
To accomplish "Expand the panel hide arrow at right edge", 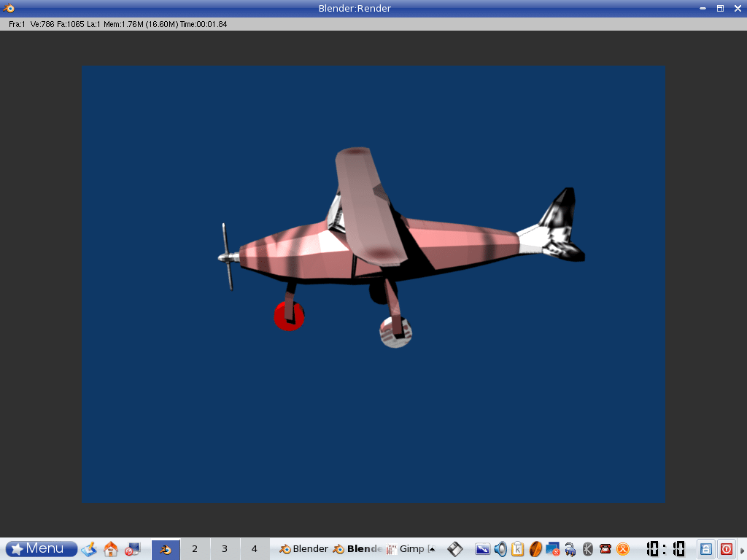I will pos(743,550).
